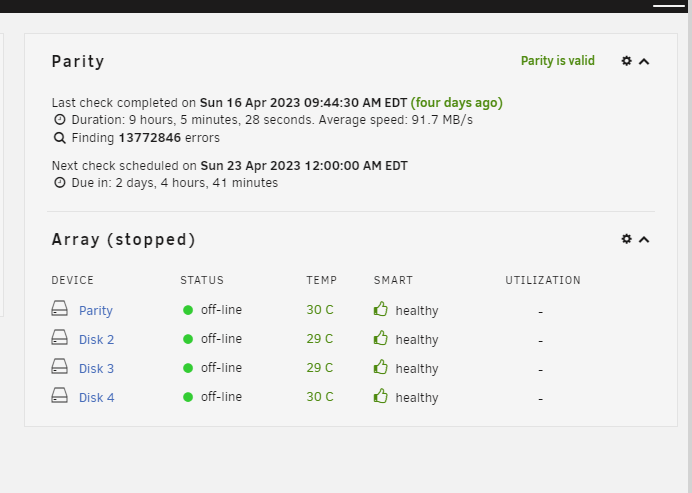This screenshot has width=692, height=493.
Task: Open the Disk 3 device link
Action: tap(96, 369)
